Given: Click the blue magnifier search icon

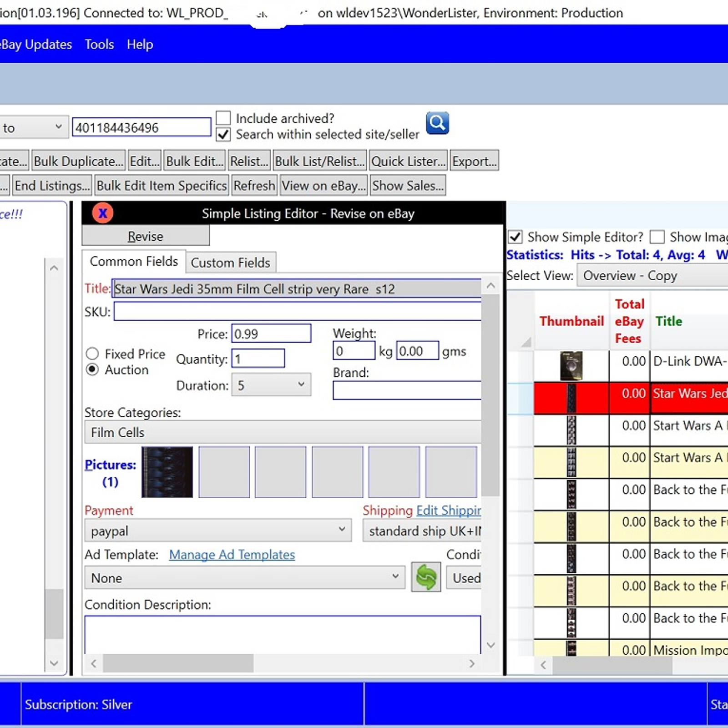Looking at the screenshot, I should 437,123.
